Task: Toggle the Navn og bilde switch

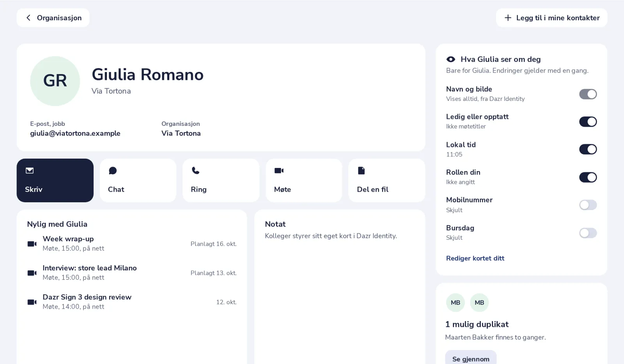Action: (x=588, y=94)
